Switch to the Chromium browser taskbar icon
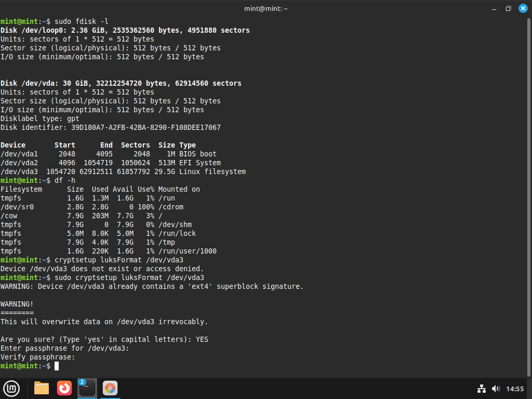Viewport: 532px width, 399px height. click(110, 388)
